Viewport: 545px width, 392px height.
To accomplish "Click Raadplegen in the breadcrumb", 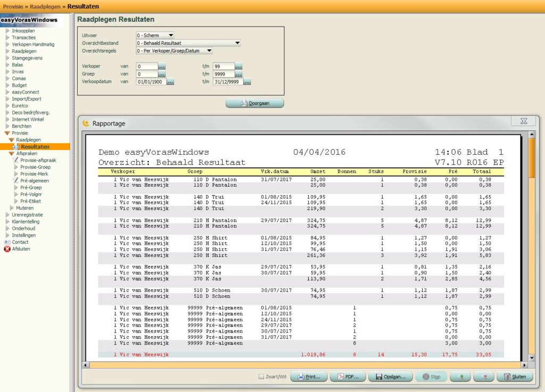I will coord(45,6).
